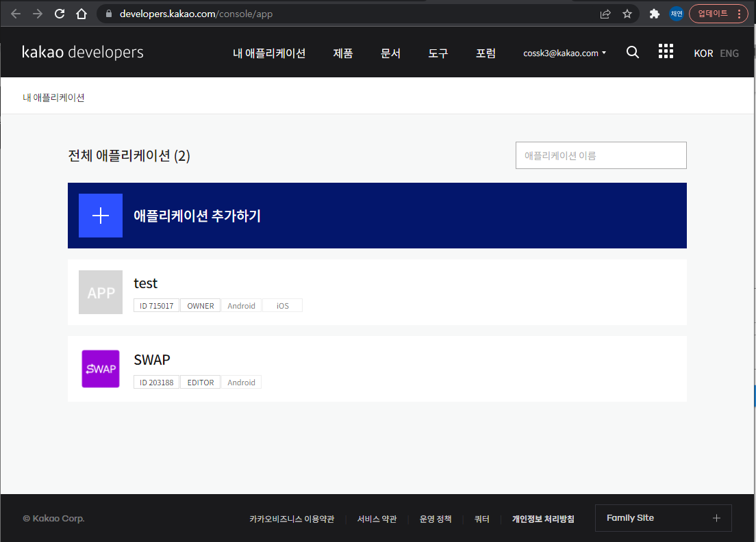Open the test application
Screen dimensions: 756x542
[x=146, y=283]
